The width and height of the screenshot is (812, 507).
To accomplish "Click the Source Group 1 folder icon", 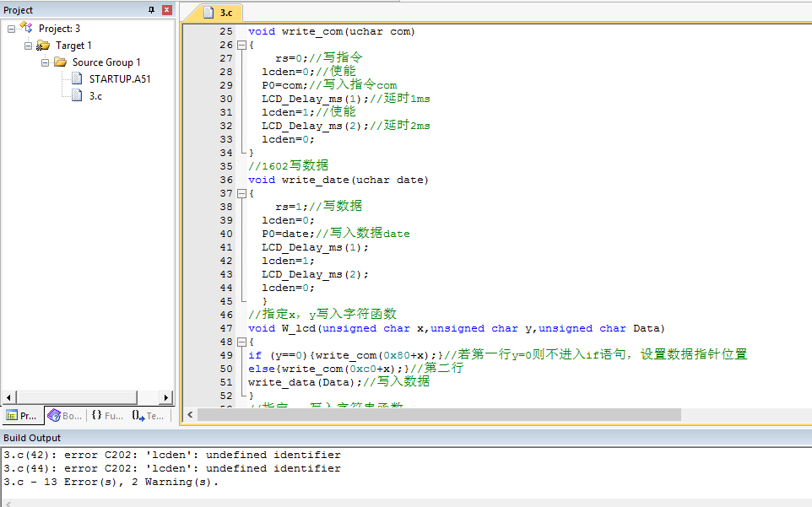I will coord(60,62).
